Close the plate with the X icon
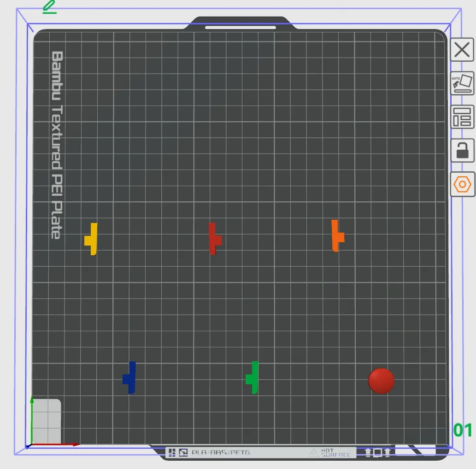 point(462,50)
